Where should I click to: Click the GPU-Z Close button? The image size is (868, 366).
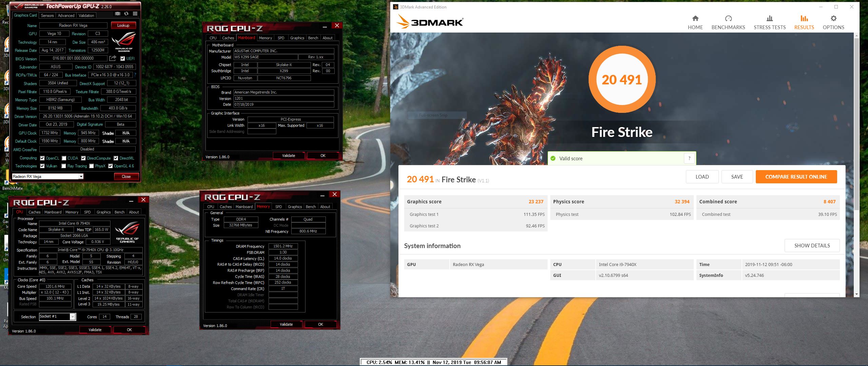(x=126, y=177)
